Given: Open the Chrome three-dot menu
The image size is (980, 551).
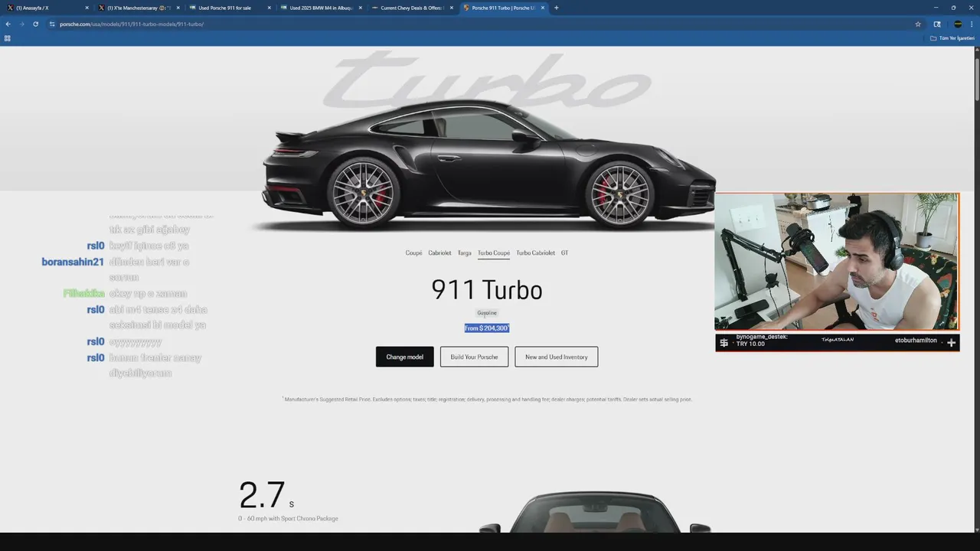Looking at the screenshot, I should point(972,24).
